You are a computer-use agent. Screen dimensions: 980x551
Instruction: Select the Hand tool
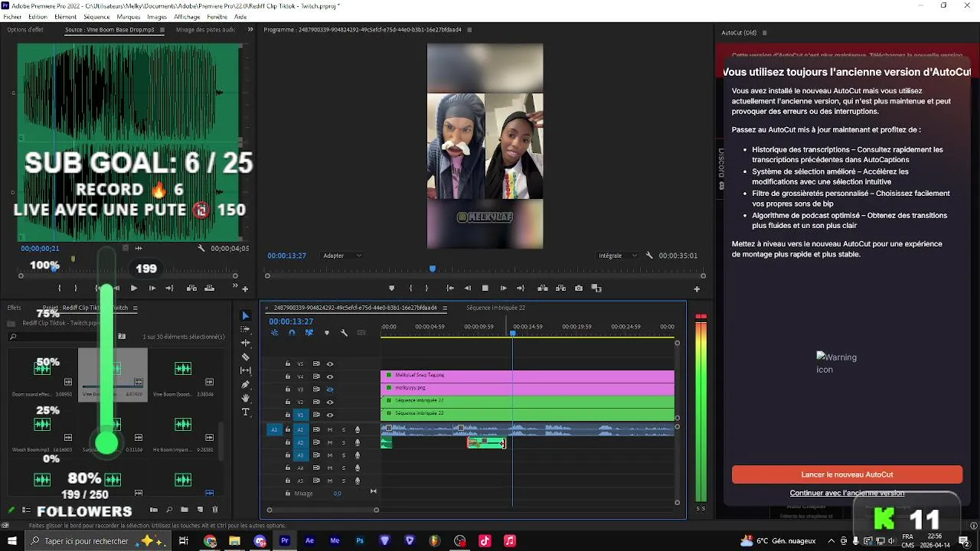pyautogui.click(x=246, y=398)
